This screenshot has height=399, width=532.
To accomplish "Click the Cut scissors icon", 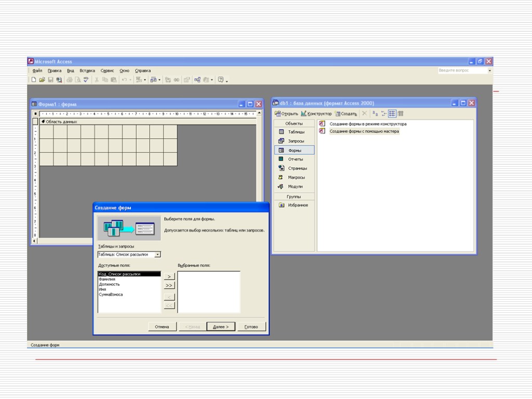I will (97, 79).
